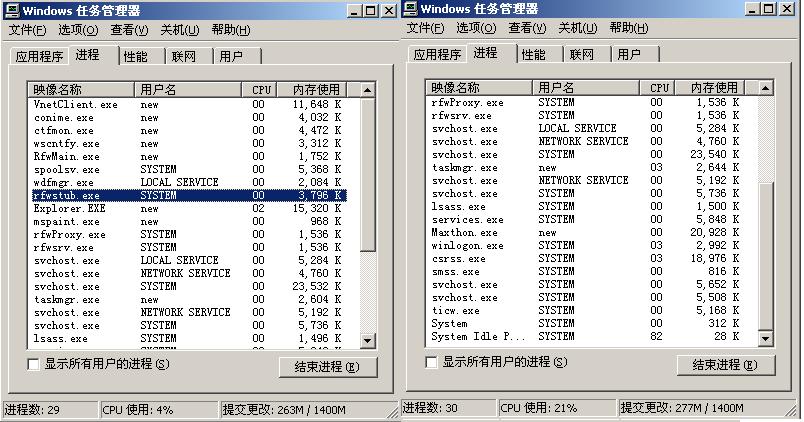This screenshot has width=804, height=422.
Task: Select mspaint.exe process row
Action: (x=188, y=222)
